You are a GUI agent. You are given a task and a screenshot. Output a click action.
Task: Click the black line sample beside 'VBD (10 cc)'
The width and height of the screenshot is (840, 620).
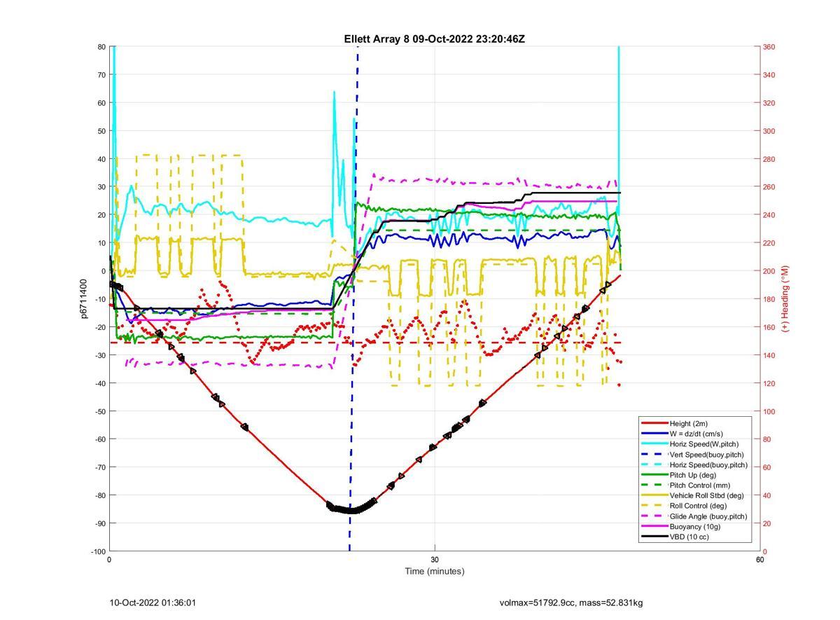654,537
